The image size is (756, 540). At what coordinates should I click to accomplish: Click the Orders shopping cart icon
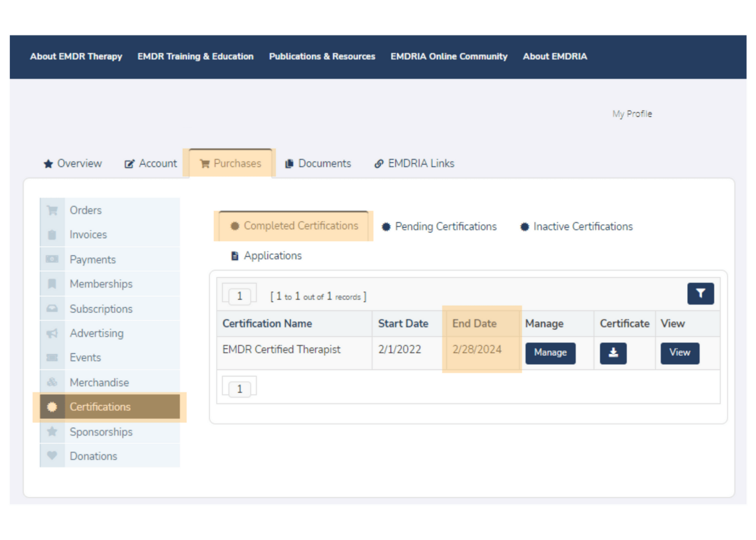52,210
